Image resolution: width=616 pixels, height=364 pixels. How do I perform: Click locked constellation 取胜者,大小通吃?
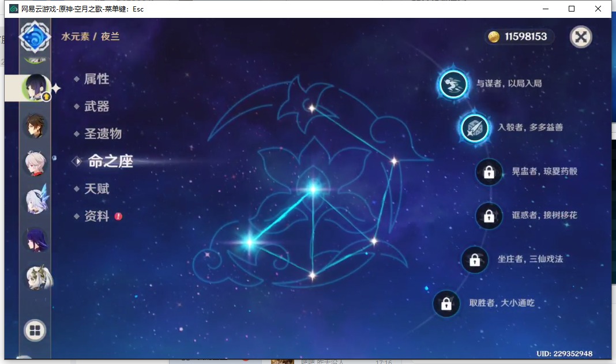pyautogui.click(x=446, y=303)
